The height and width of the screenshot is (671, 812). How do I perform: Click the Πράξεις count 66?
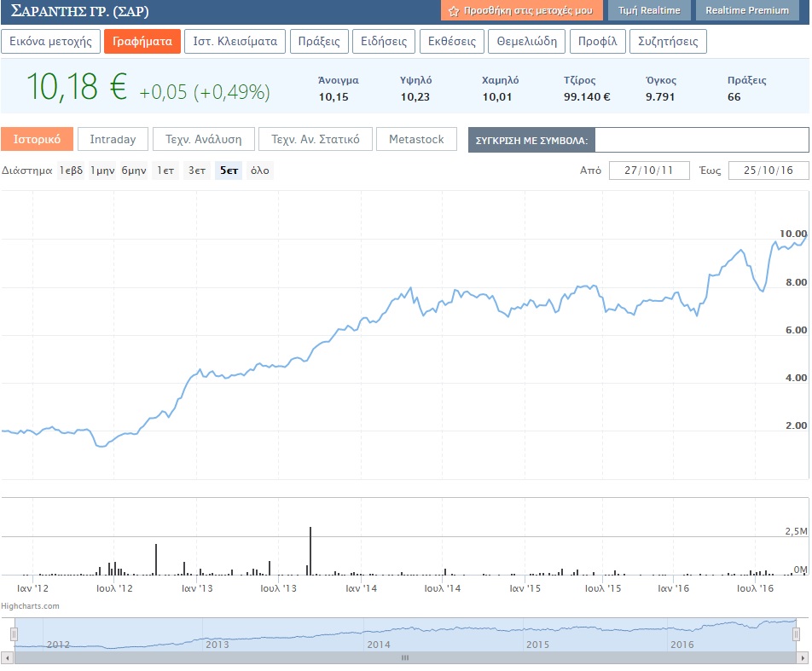[x=734, y=97]
